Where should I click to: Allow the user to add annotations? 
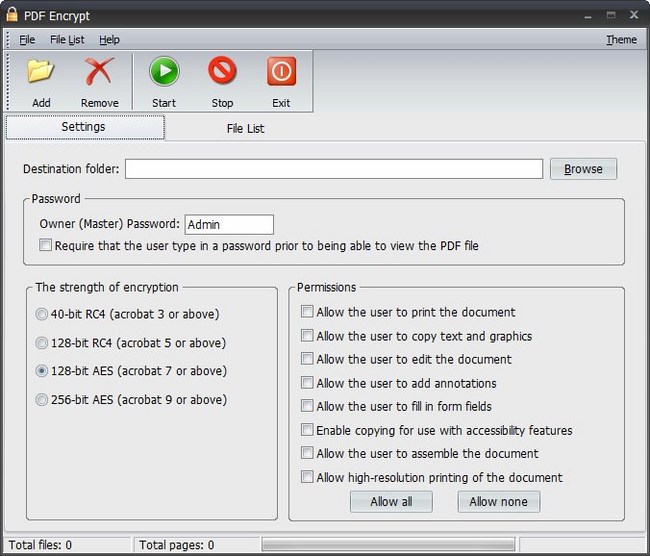pos(307,383)
